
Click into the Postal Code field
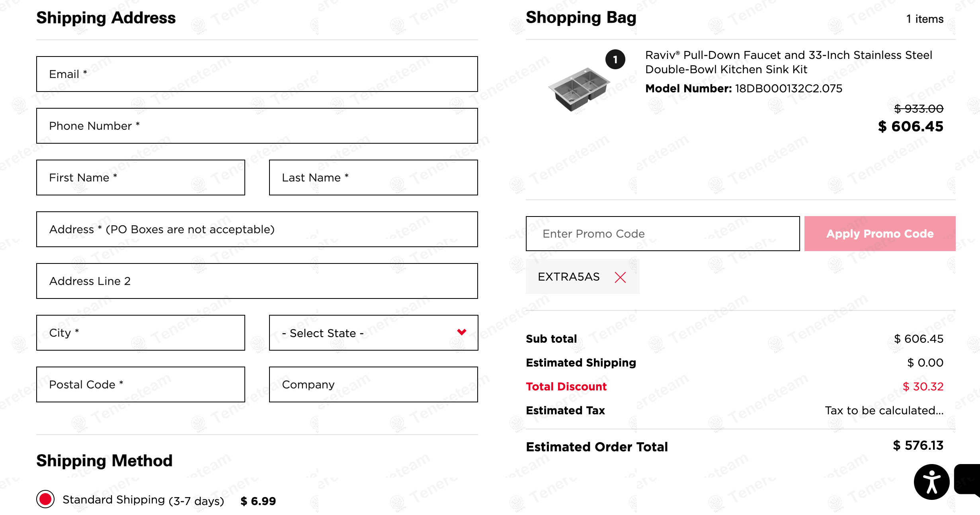tap(141, 384)
